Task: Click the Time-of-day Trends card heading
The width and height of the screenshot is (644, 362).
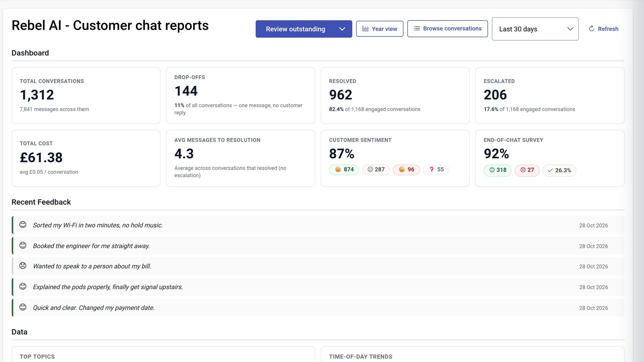Action: click(x=361, y=357)
